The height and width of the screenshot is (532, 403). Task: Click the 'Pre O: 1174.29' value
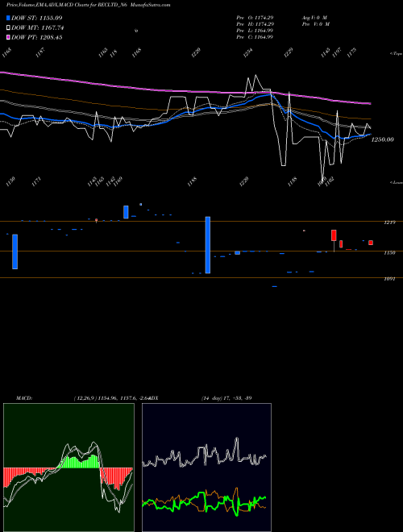click(x=255, y=18)
